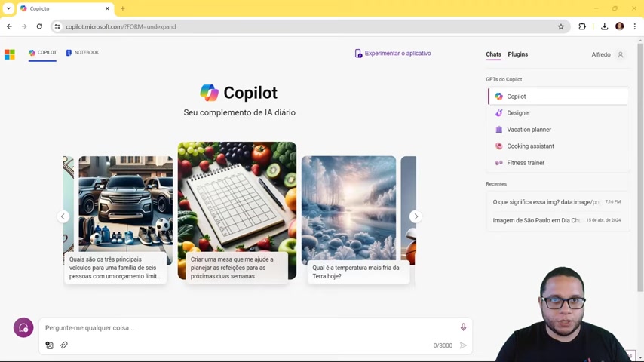
Task: Click the page vertical scrollbar
Action: pos(640,167)
